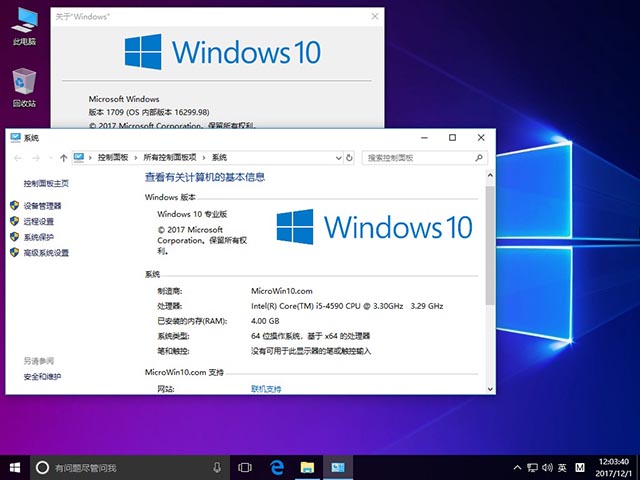Click the Windows 10 专业版 text
Image resolution: width=640 pixels, height=480 pixels.
pyautogui.click(x=192, y=214)
